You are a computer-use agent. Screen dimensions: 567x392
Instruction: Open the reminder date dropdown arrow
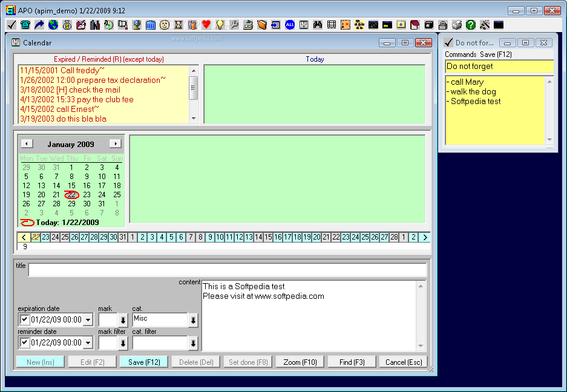88,342
